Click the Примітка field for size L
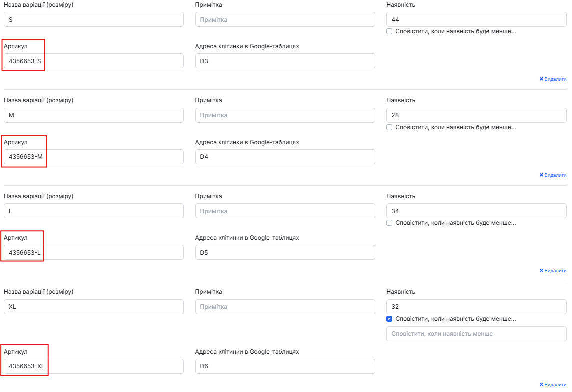572x392 pixels. click(285, 211)
